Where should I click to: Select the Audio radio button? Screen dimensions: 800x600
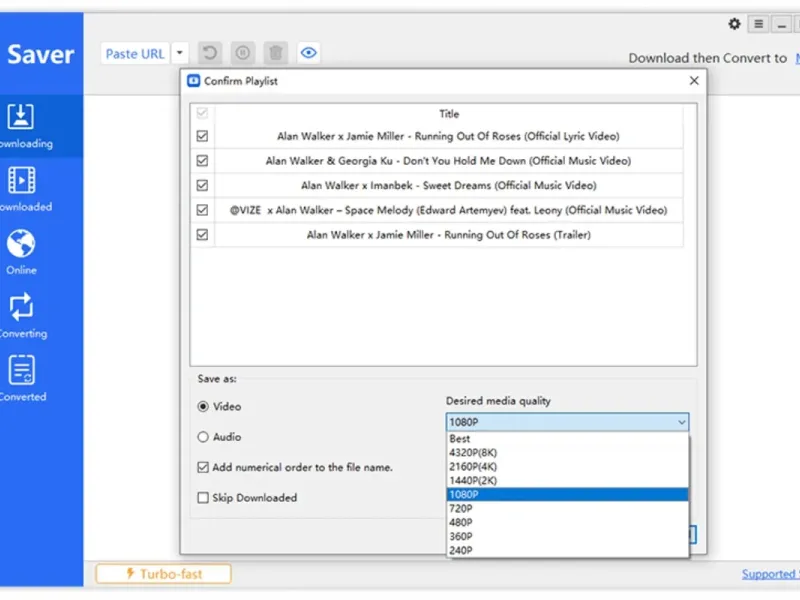coord(203,437)
